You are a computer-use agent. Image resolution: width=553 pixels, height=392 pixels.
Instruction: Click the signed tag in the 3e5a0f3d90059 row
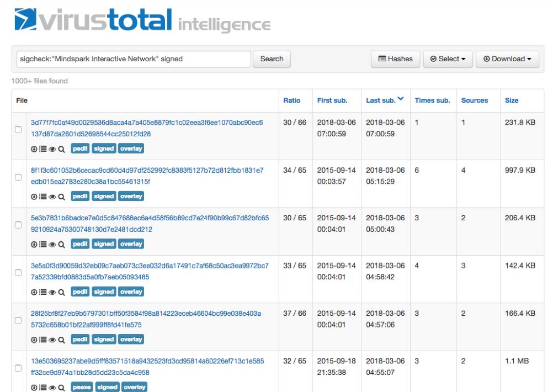click(104, 292)
